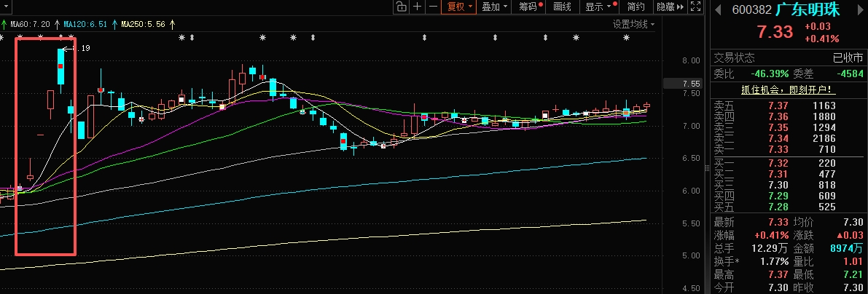Click the MA120 cyan up-arrow indicator

click(116, 24)
